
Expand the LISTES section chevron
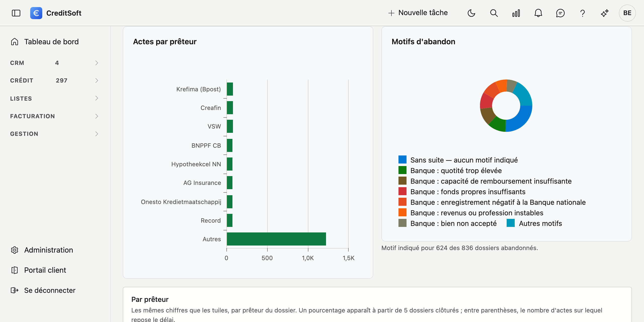tap(97, 98)
